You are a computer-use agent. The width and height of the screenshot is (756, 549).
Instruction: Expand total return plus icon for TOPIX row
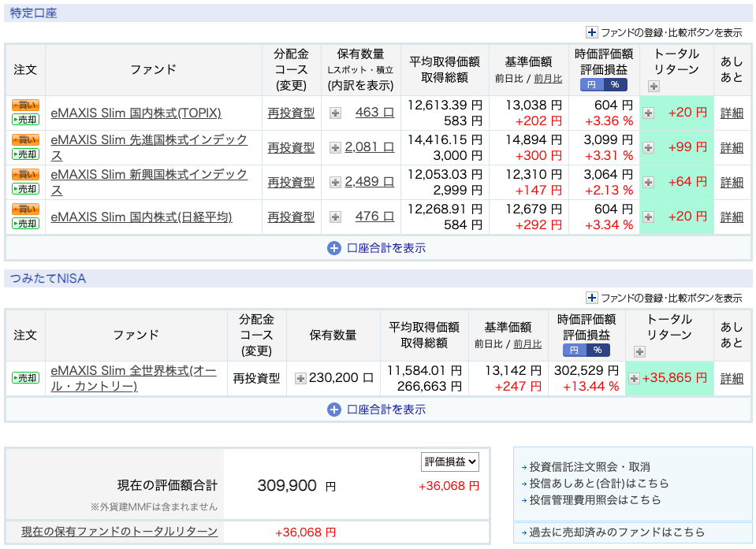coord(649,113)
